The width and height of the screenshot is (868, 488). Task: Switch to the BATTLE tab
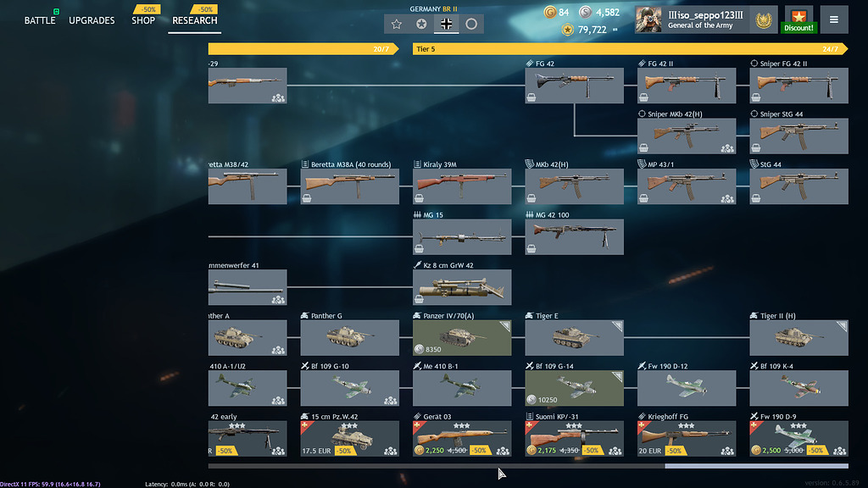[x=39, y=20]
